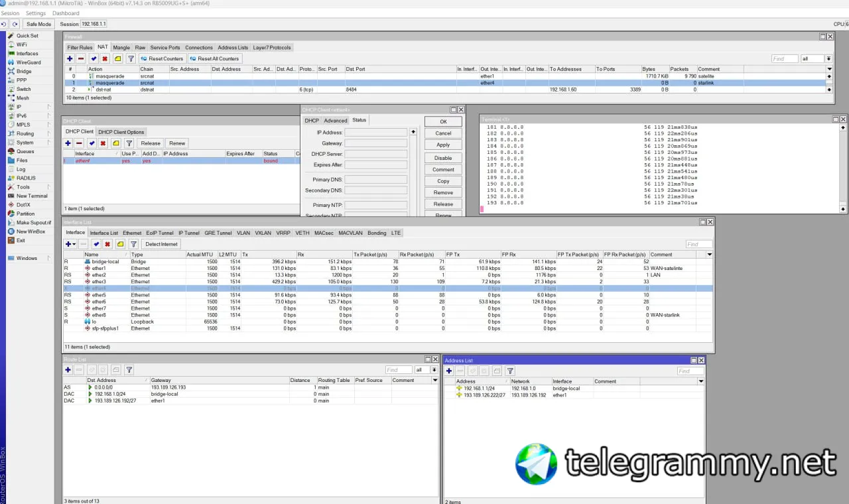Open the filter funnel in DHCP Client window
Viewport: 849px width, 504px height.
coord(129,143)
